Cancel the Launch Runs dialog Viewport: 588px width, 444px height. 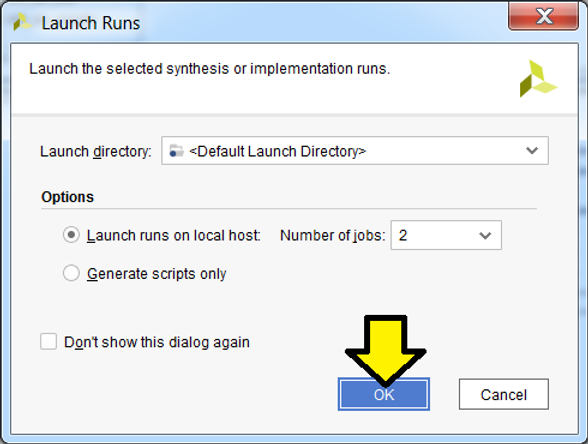tap(504, 394)
